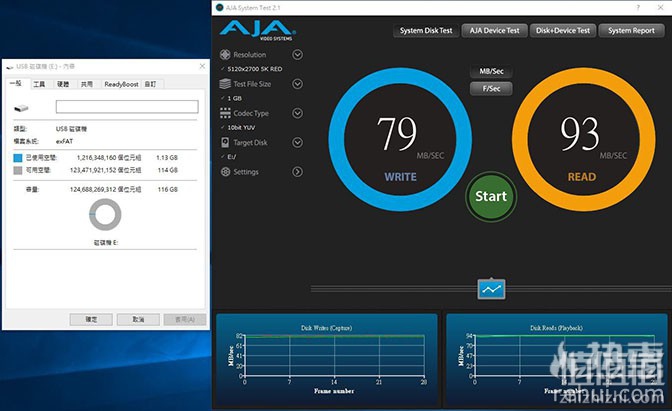Viewport: 672px width, 411px height.
Task: Switch units to F/Sec
Action: click(x=491, y=88)
